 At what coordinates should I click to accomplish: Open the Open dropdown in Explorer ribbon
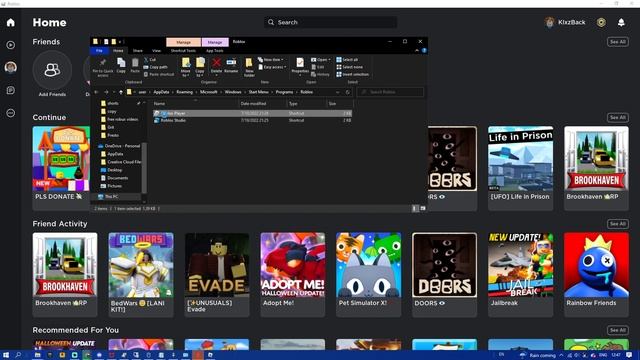pyautogui.click(x=320, y=60)
